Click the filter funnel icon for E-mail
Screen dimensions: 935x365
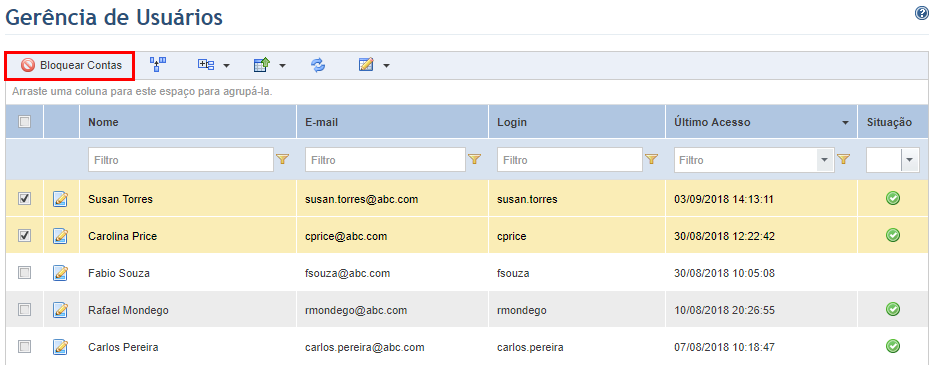(x=475, y=159)
